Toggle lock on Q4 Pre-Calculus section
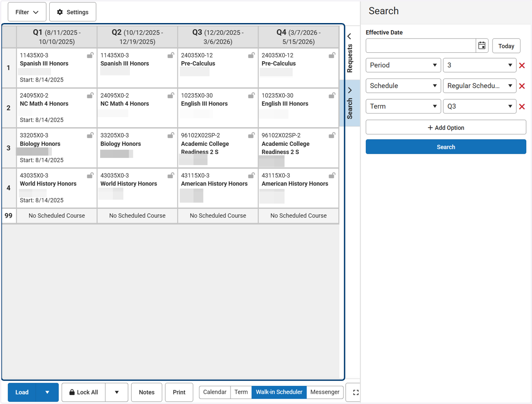The height and width of the screenshot is (404, 532). pos(332,55)
